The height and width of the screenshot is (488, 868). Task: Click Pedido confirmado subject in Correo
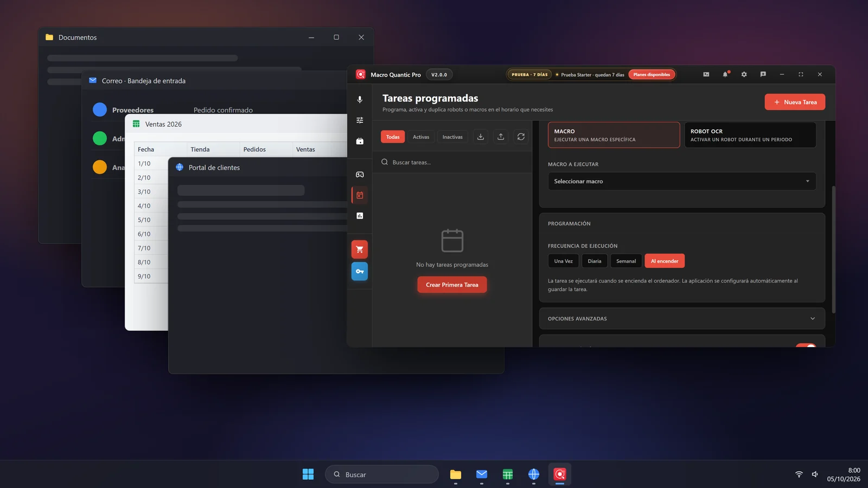click(x=223, y=110)
